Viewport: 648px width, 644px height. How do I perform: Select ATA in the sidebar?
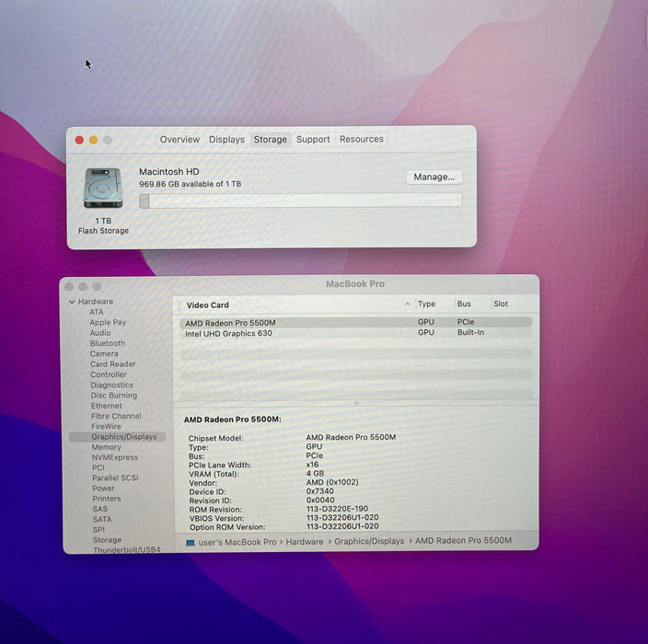[97, 312]
